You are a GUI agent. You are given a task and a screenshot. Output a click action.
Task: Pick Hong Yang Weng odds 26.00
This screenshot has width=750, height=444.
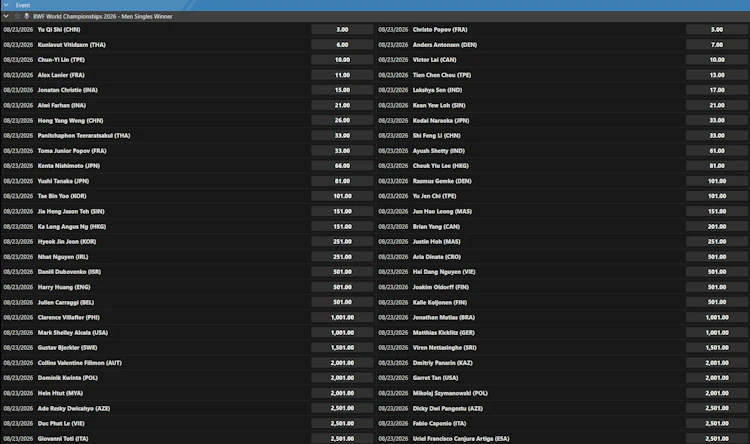click(342, 121)
